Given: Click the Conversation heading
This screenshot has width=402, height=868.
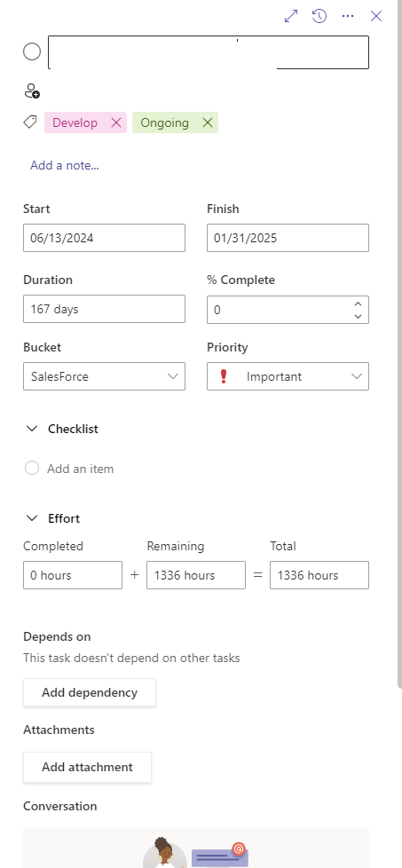Looking at the screenshot, I should (59, 806).
